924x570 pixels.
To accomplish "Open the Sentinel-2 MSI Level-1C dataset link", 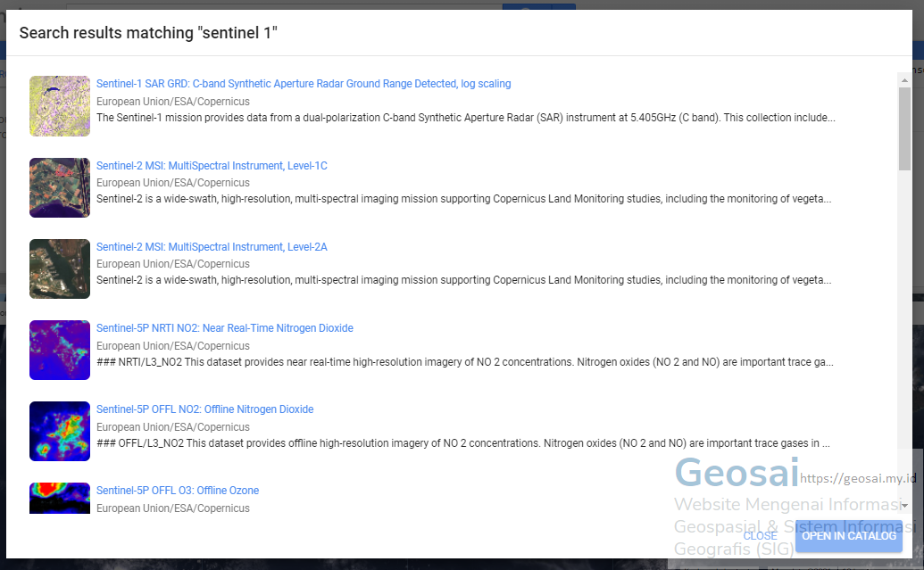I will click(x=212, y=165).
